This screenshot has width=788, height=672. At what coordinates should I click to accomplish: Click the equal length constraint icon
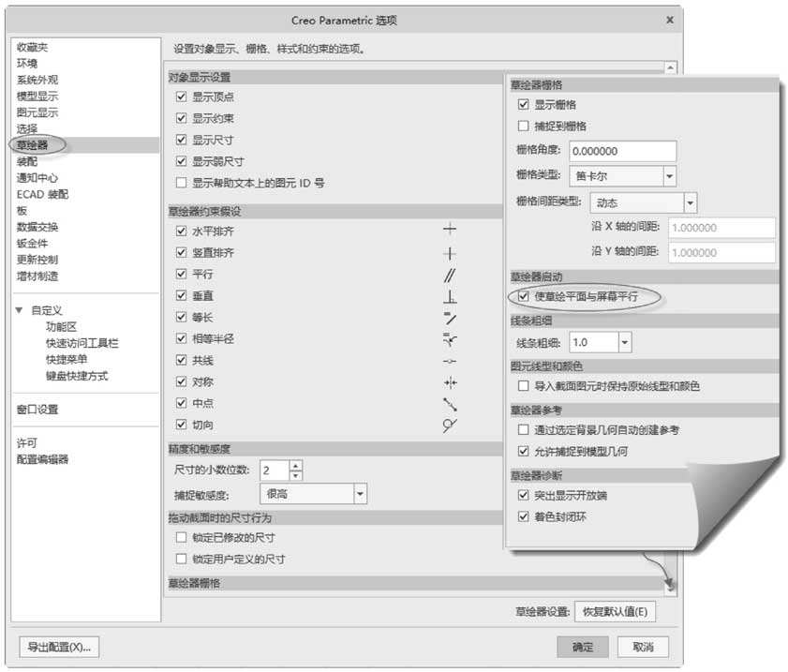coord(449,318)
